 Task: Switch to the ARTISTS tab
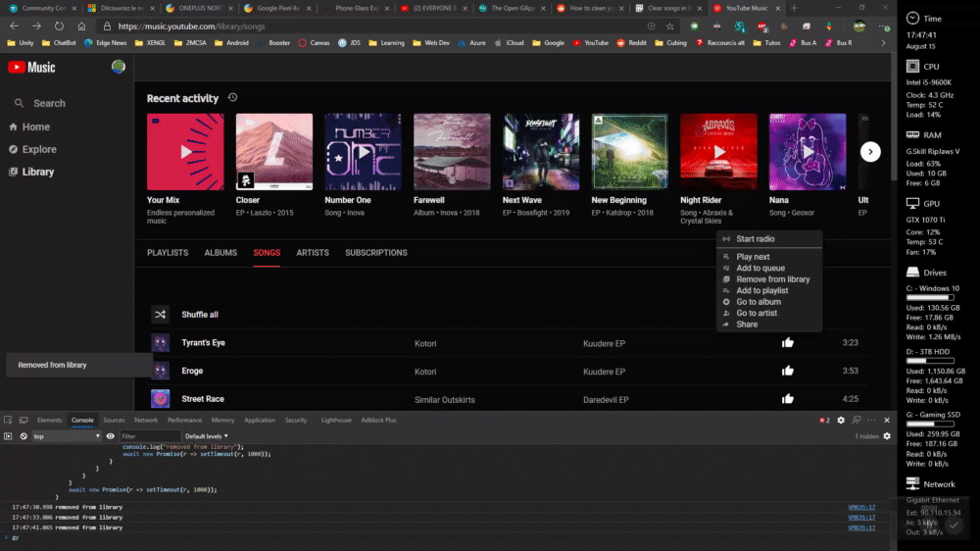pos(313,253)
